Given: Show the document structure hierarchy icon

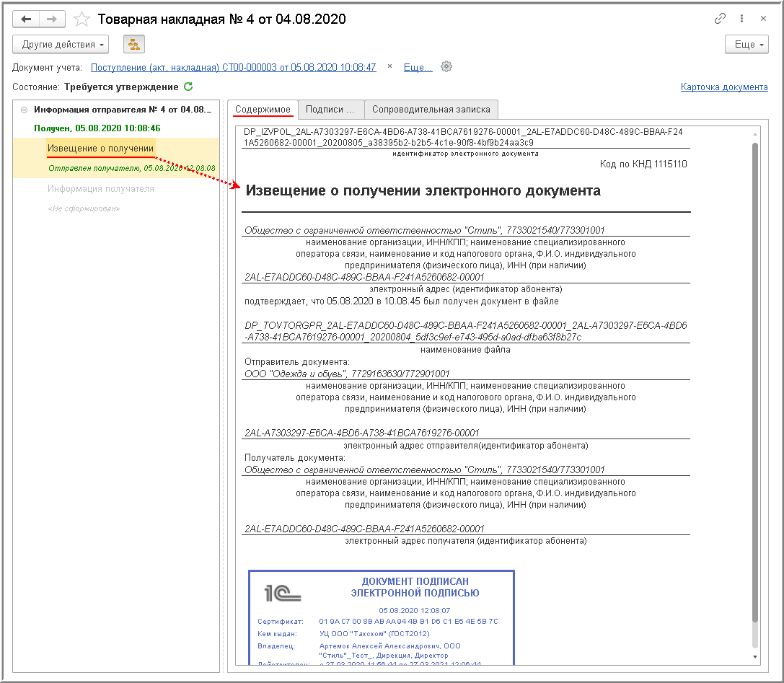Looking at the screenshot, I should (134, 45).
